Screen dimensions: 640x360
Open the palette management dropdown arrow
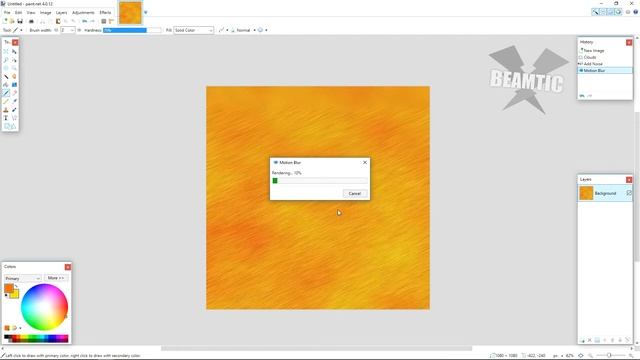pos(20,328)
